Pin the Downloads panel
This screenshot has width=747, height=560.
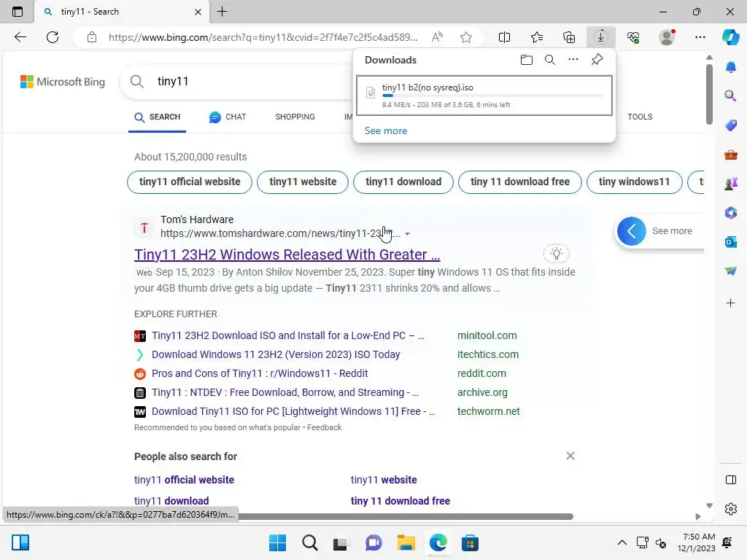coord(597,60)
